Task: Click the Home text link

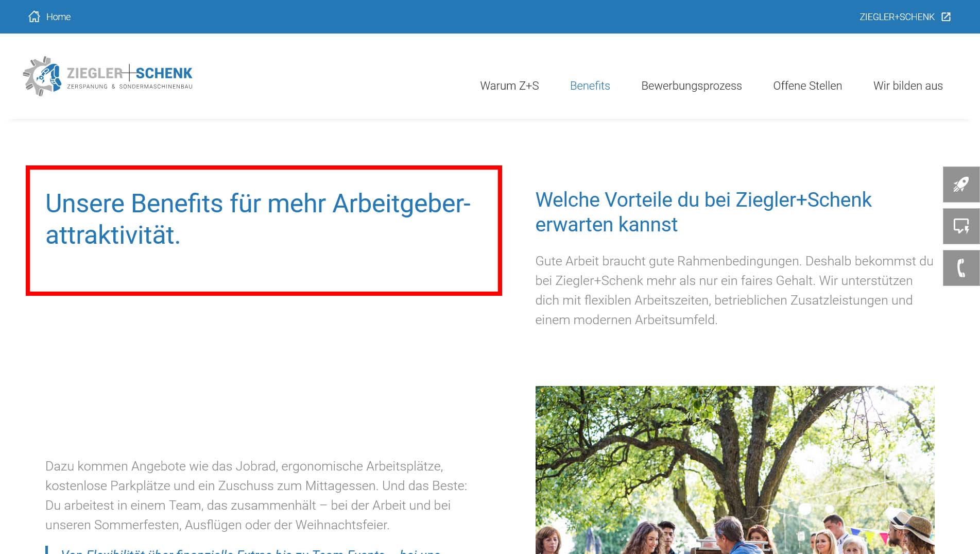Action: click(x=58, y=17)
